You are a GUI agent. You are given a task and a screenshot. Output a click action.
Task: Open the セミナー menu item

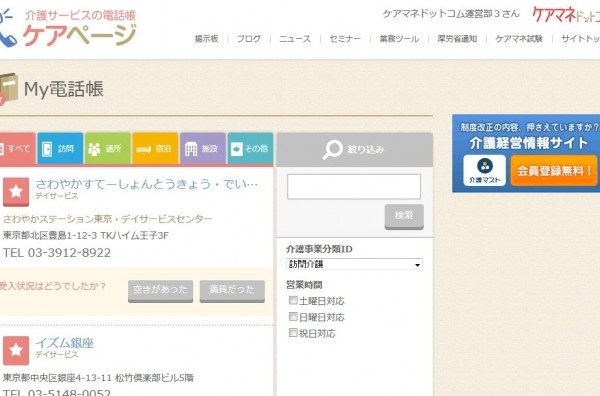[x=345, y=39]
